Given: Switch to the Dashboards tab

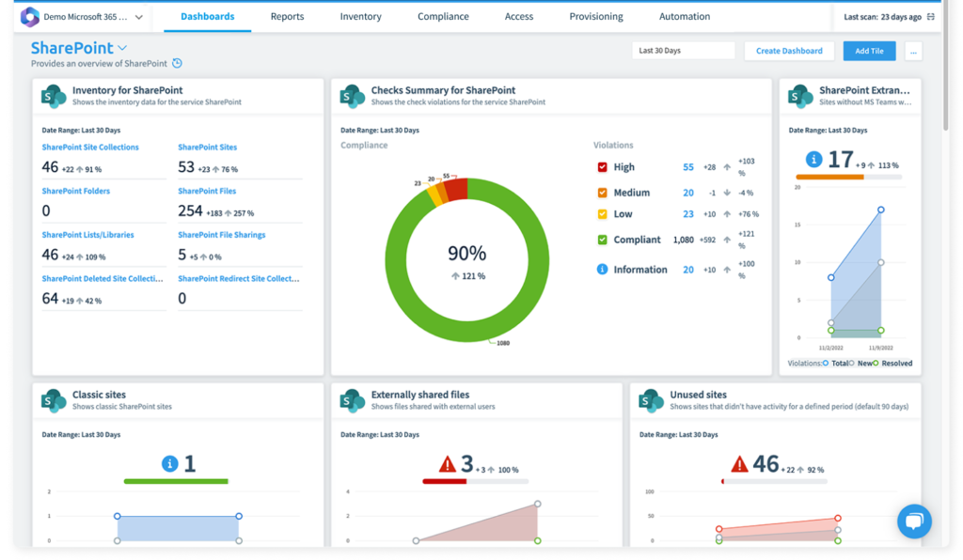Looking at the screenshot, I should pyautogui.click(x=208, y=17).
